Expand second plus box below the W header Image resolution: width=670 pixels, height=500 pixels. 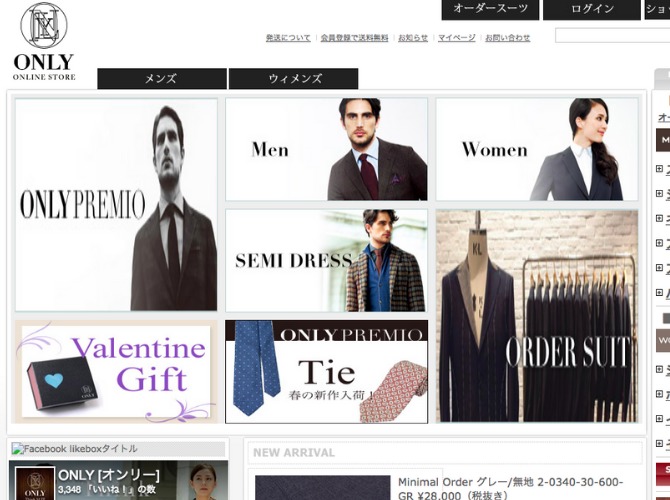(x=659, y=394)
